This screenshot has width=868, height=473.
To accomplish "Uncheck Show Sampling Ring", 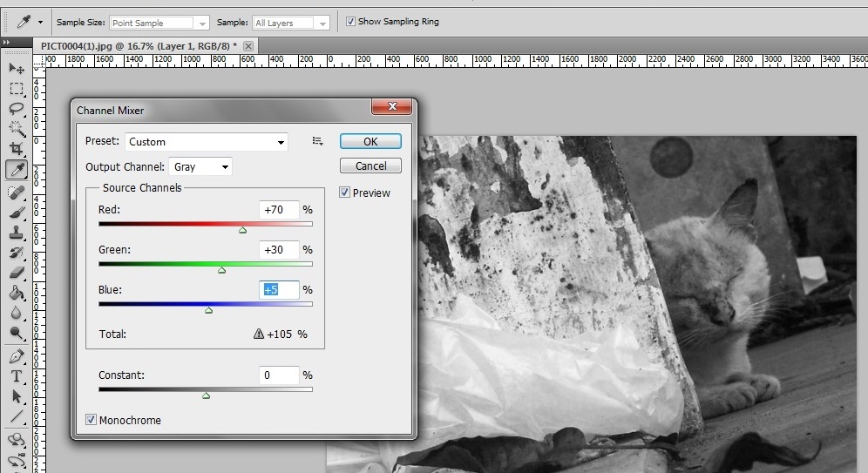I will pos(350,22).
